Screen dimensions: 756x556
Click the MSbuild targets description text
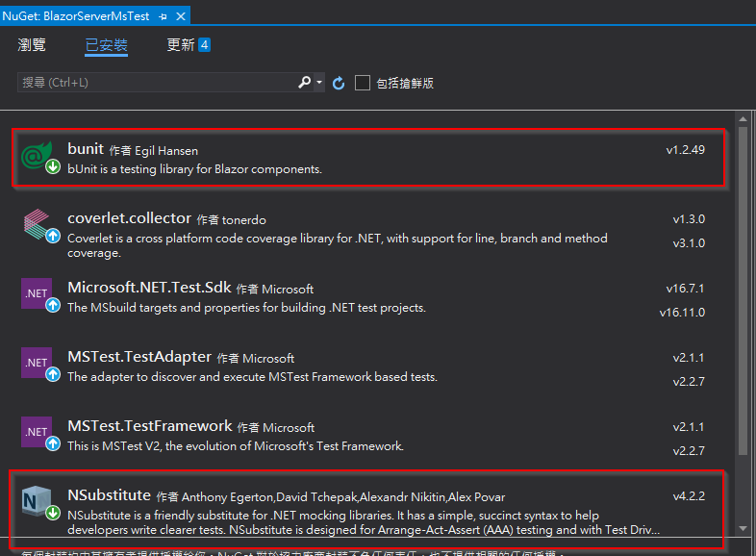(246, 308)
